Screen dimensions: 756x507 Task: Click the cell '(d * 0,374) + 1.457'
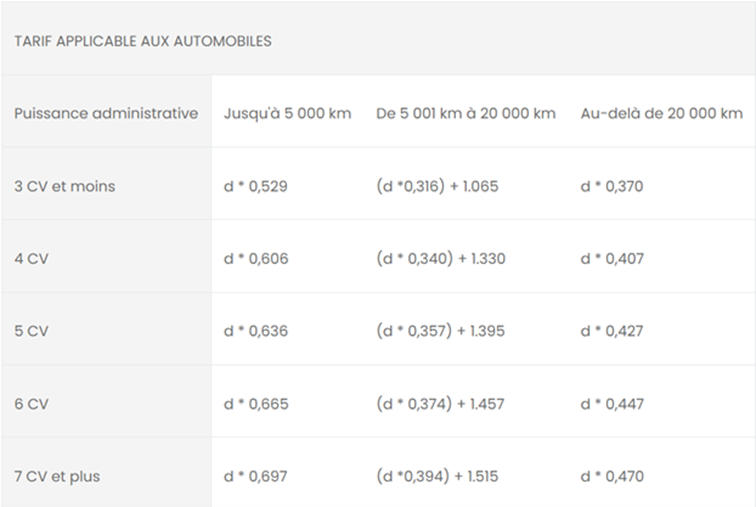point(440,404)
